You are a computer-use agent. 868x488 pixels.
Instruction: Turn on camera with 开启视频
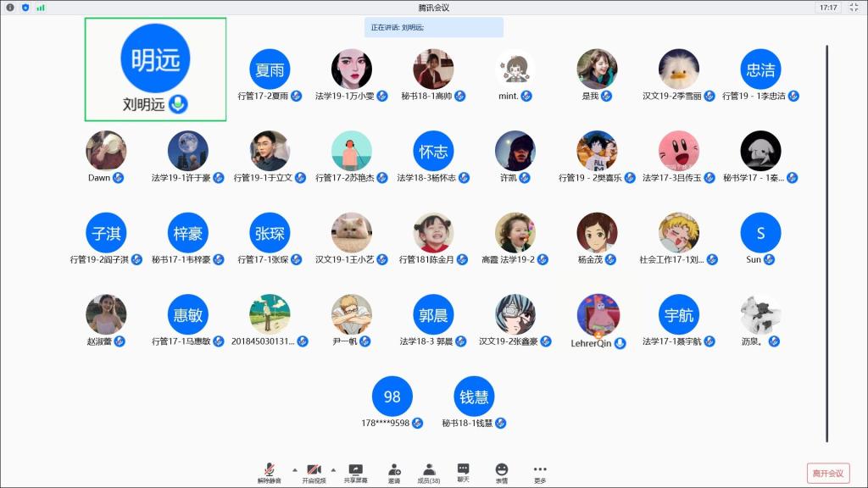click(313, 472)
